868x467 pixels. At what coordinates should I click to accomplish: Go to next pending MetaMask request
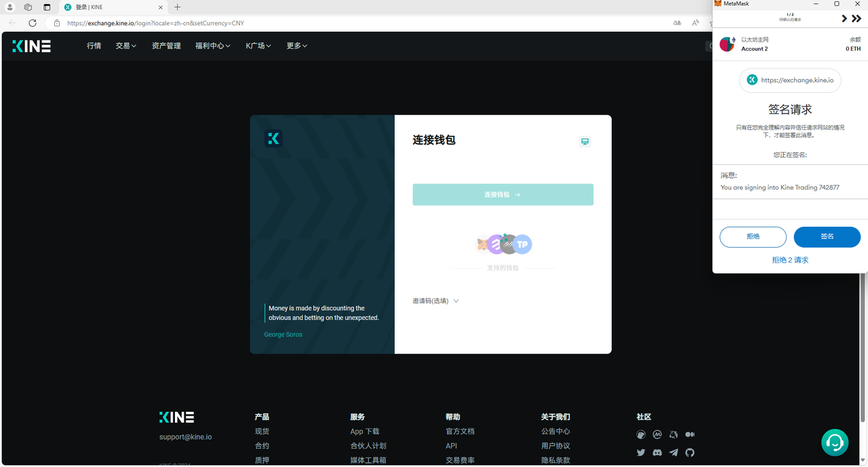[x=844, y=19]
